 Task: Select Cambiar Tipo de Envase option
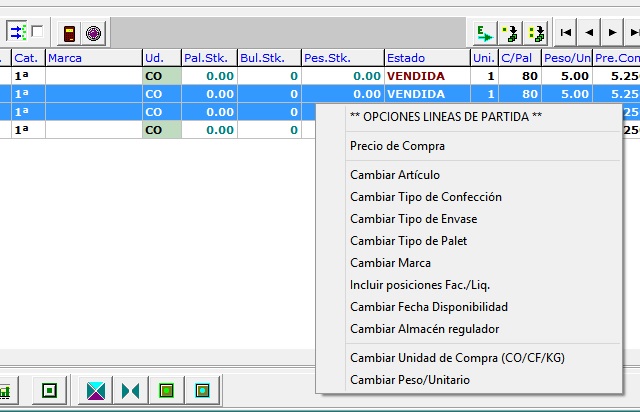(413, 219)
